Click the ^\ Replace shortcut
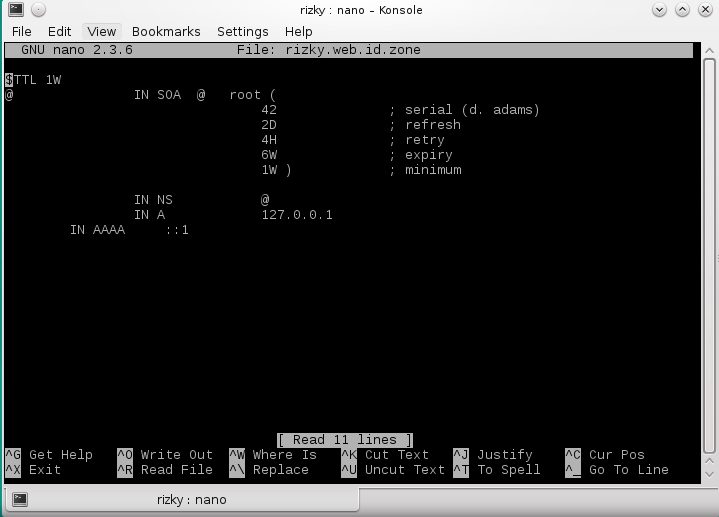 tap(269, 470)
